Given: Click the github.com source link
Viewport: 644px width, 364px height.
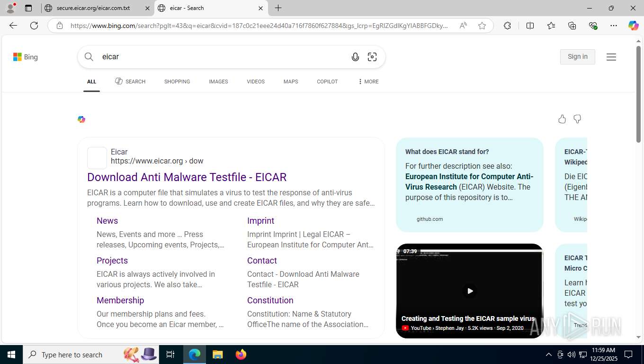Looking at the screenshot, I should [429, 219].
